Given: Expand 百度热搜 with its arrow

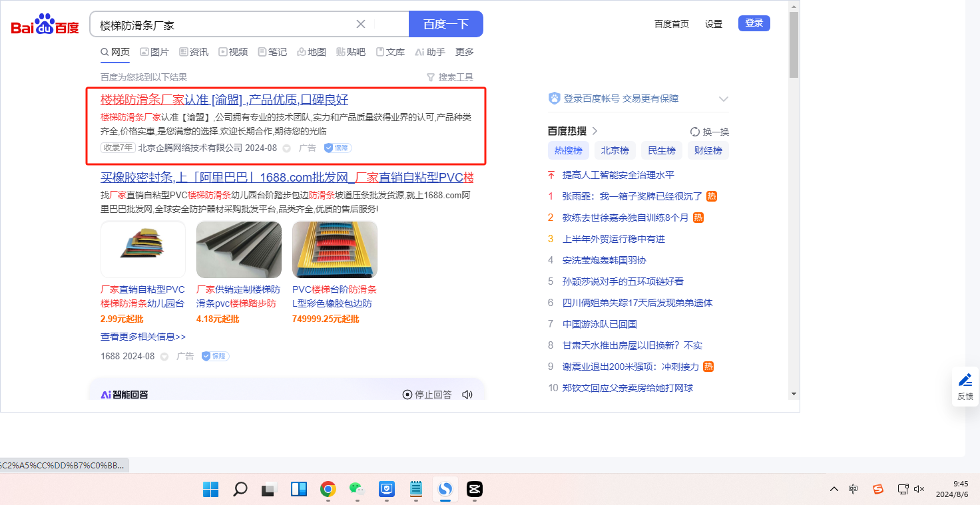Looking at the screenshot, I should pyautogui.click(x=595, y=131).
